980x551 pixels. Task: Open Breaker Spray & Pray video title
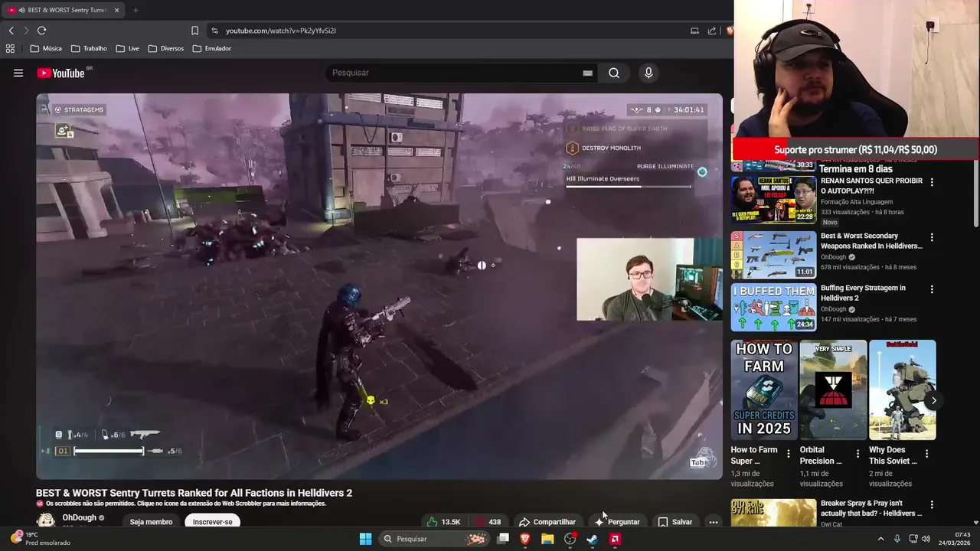tap(871, 508)
